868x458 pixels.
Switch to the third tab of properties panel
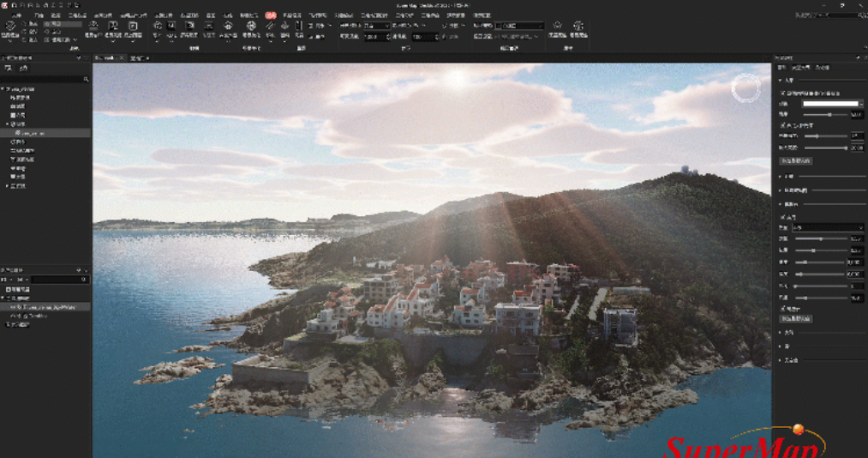click(x=822, y=68)
